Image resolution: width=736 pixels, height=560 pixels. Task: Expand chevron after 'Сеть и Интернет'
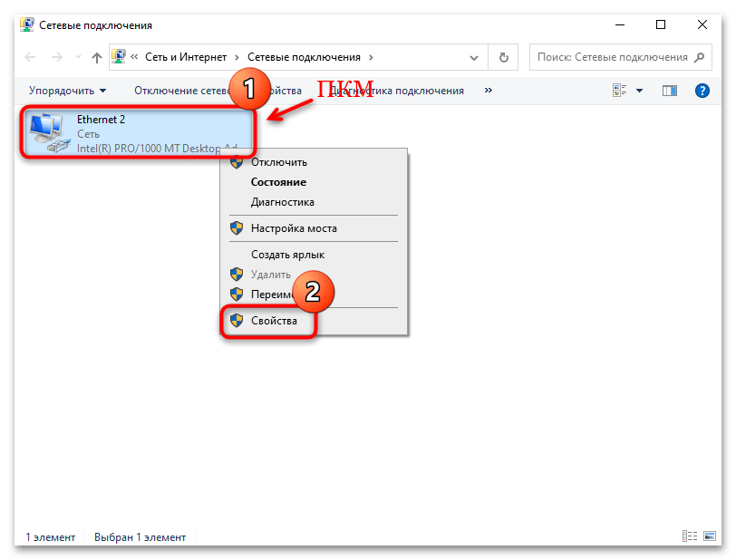point(237,57)
